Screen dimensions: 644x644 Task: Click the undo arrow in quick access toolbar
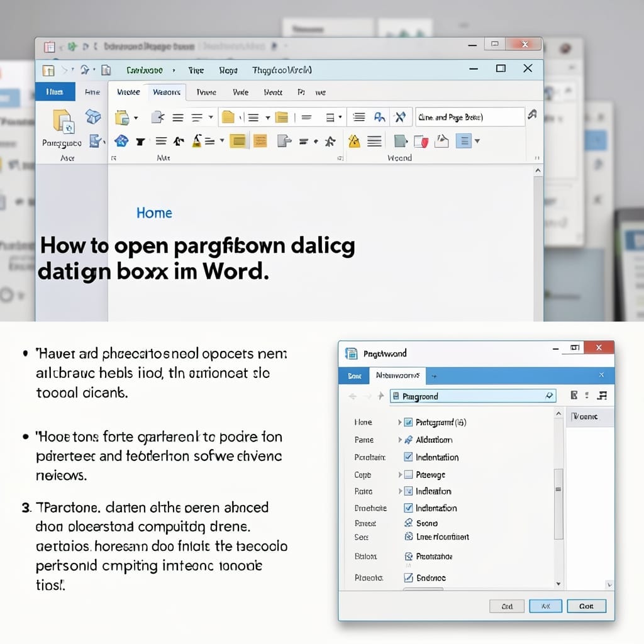click(85, 70)
